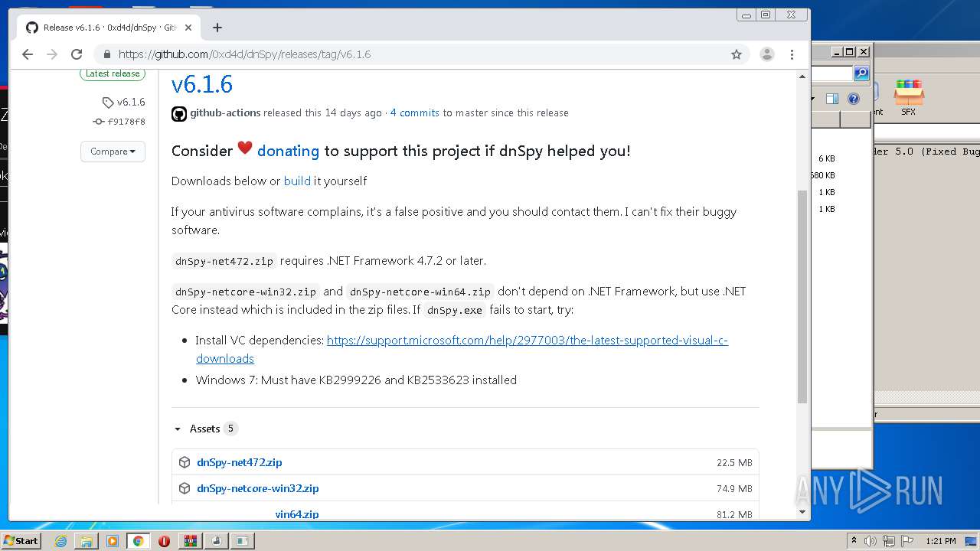Go back to the previous page in Chrome
Screen dimensions: 980x551
click(x=28, y=54)
